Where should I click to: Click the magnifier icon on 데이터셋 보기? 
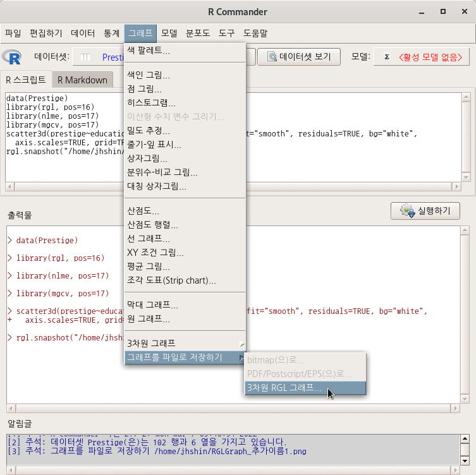click(x=272, y=57)
